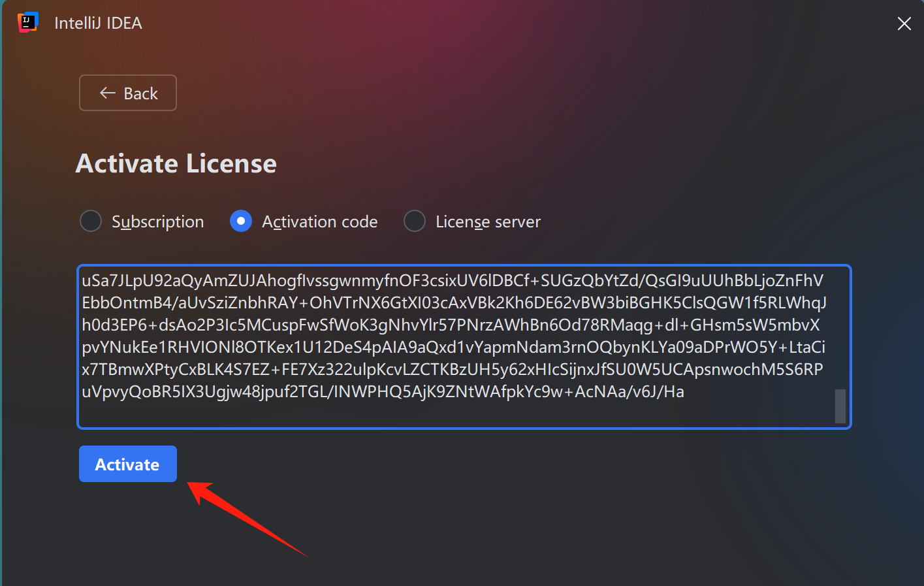Image resolution: width=924 pixels, height=586 pixels.
Task: Click the activation code scrollbar thumb
Action: click(840, 406)
